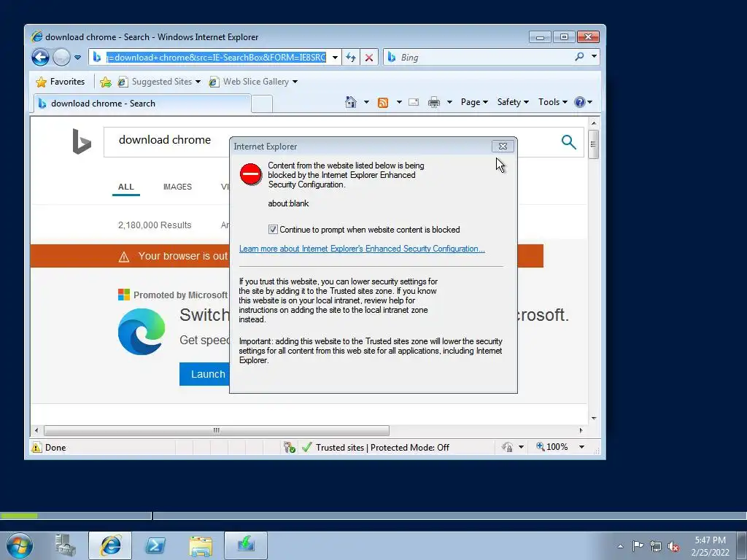Click the Help question mark icon
The width and height of the screenshot is (747, 560).
click(x=580, y=102)
